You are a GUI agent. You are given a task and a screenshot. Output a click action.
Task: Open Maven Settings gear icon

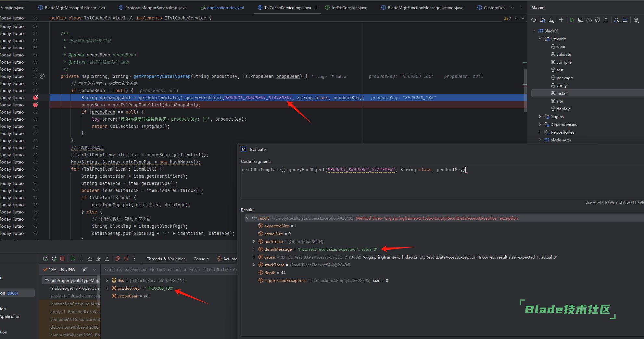pyautogui.click(x=636, y=20)
